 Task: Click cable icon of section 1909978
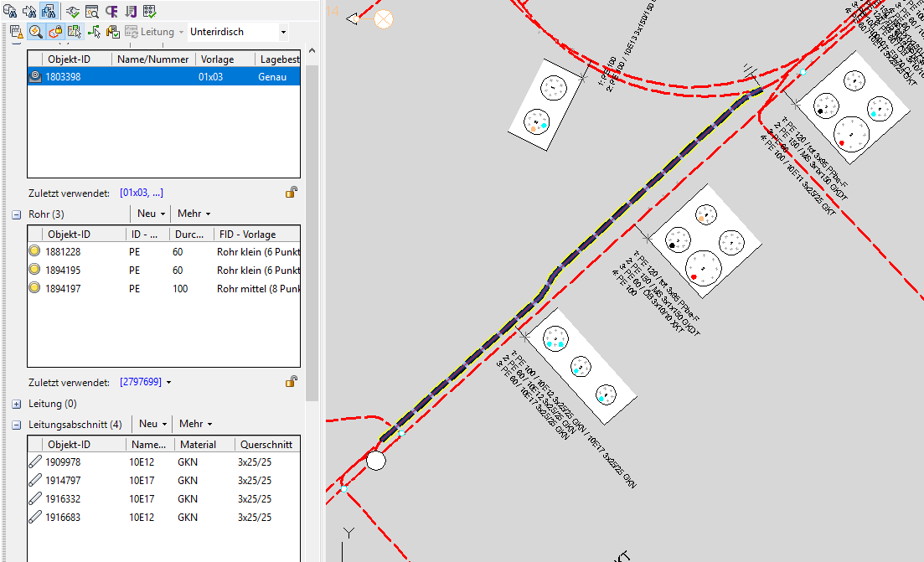pyautogui.click(x=35, y=461)
